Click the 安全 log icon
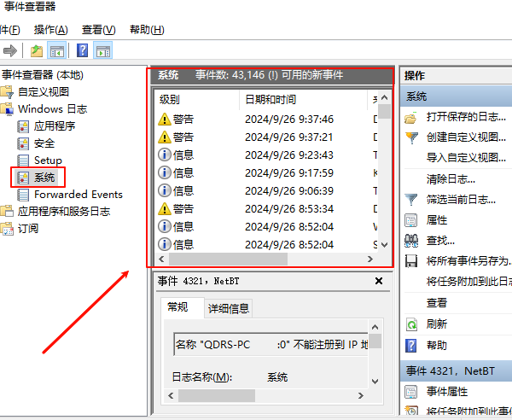 coord(23,143)
